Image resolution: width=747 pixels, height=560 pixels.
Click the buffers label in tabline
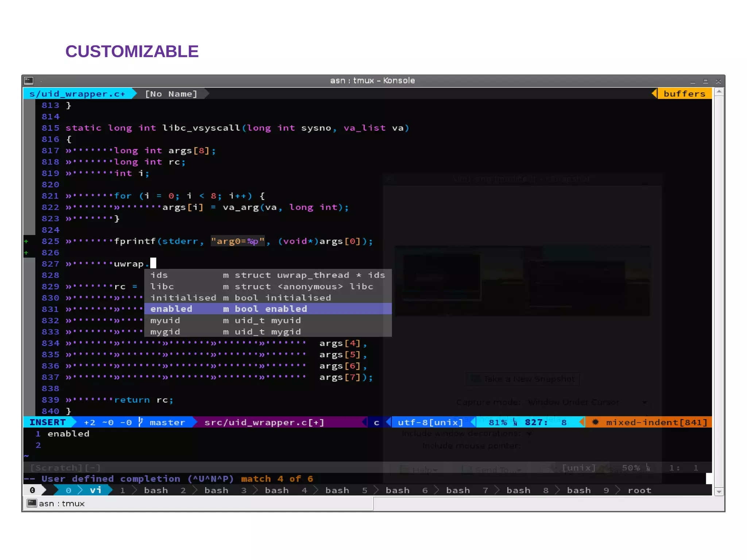[684, 94]
